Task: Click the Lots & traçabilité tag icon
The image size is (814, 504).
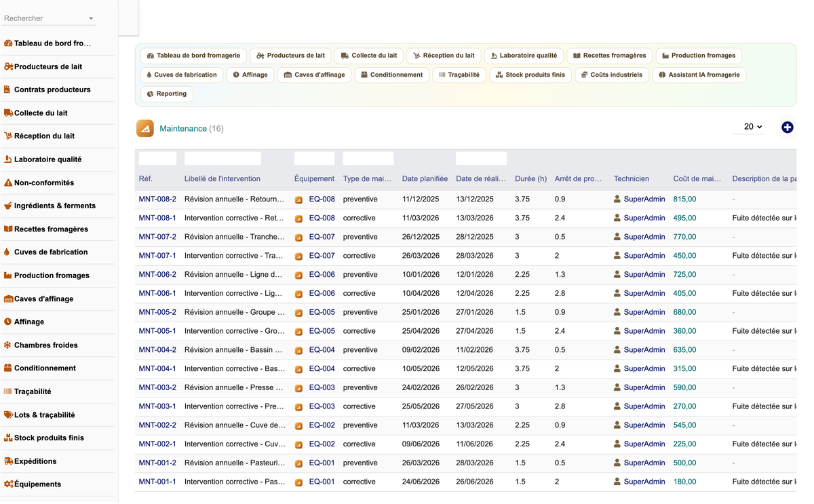Action: click(x=8, y=414)
